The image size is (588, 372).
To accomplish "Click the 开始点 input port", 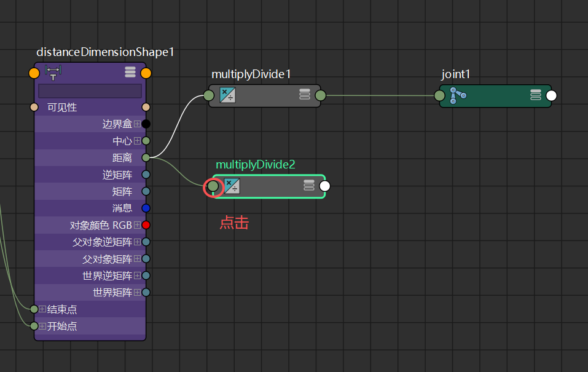I will (34, 326).
